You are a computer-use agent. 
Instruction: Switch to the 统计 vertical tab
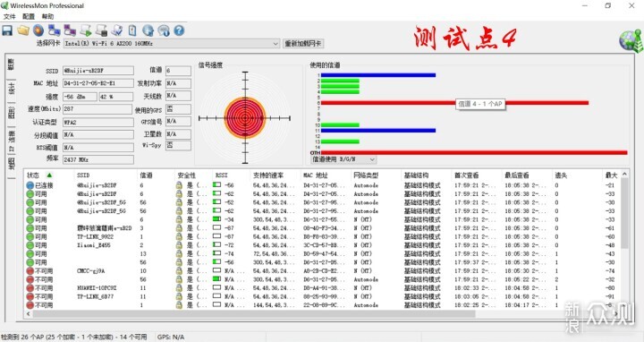pos(12,89)
